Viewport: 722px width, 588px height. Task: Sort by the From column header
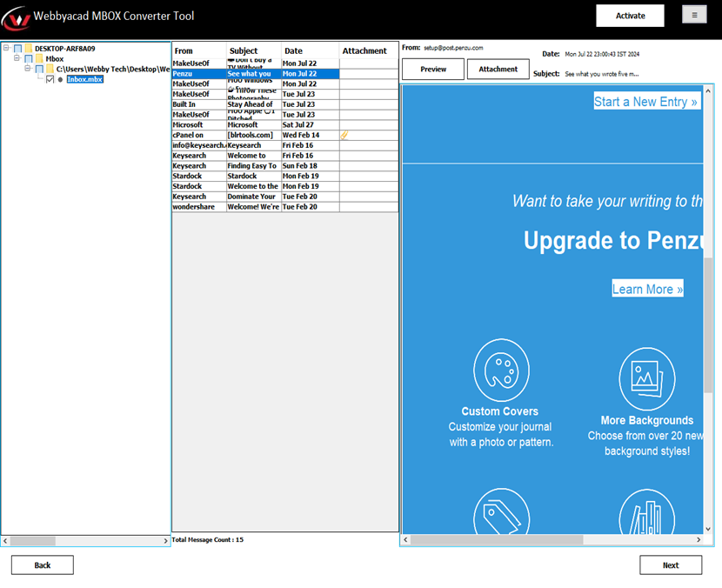[199, 50]
